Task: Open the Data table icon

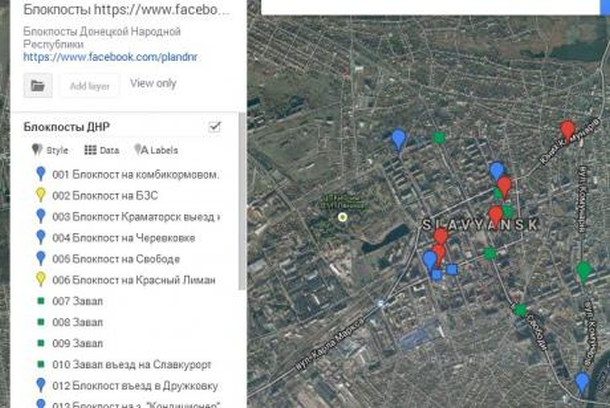Action: (x=102, y=150)
